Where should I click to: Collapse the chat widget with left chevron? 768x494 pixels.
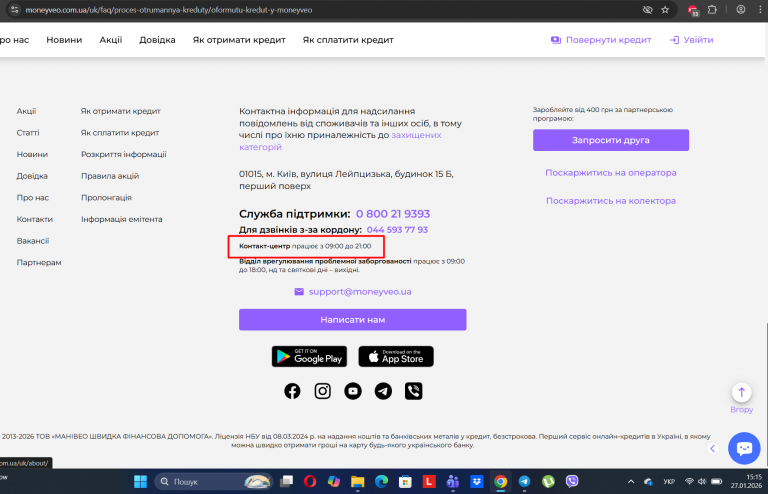pos(713,448)
